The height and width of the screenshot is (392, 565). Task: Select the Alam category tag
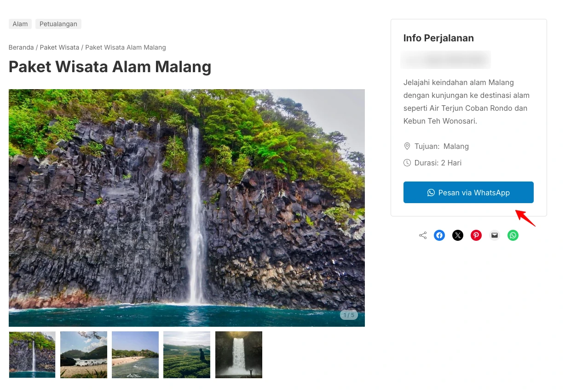[x=20, y=23]
